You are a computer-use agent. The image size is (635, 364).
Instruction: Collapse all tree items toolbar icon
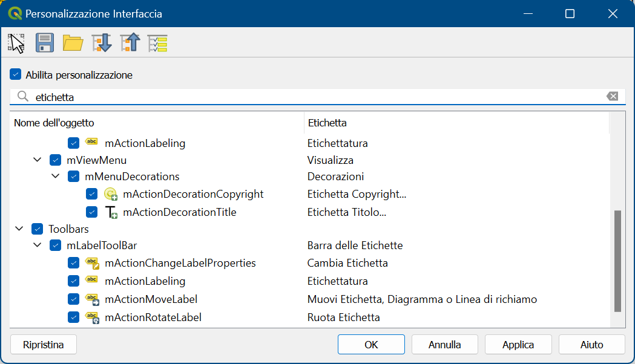tap(130, 43)
